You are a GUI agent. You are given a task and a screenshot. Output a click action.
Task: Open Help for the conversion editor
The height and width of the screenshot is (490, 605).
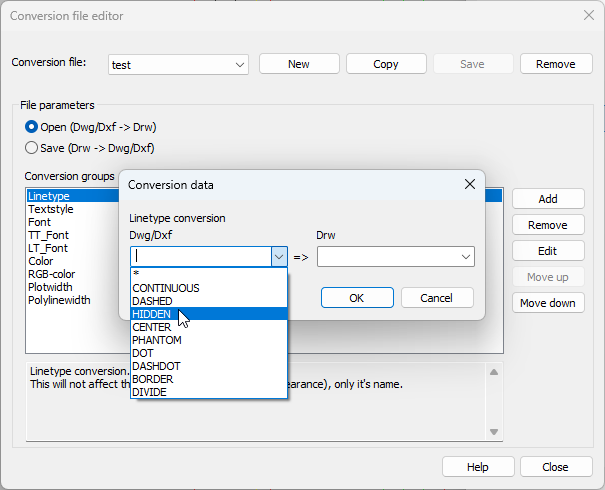pyautogui.click(x=477, y=467)
